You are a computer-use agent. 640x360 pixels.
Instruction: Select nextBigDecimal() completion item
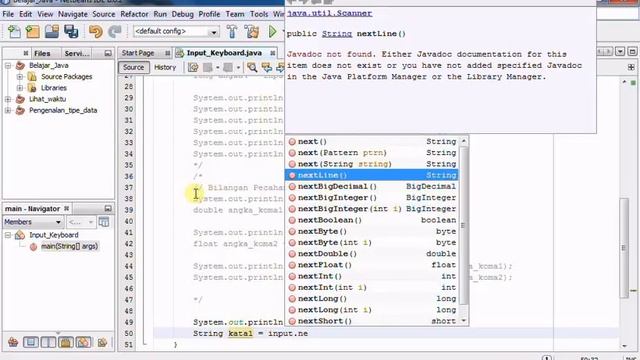point(372,187)
